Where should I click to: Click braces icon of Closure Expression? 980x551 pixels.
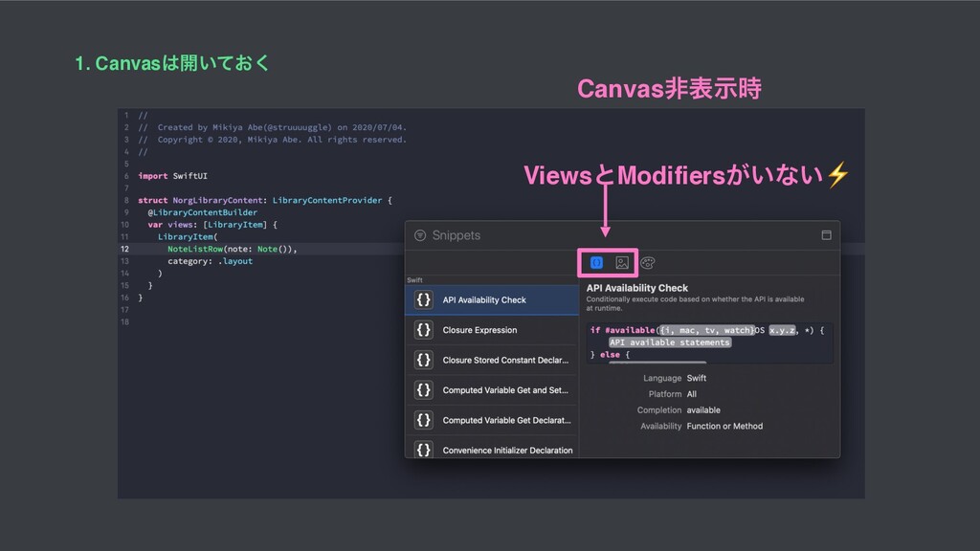[424, 330]
